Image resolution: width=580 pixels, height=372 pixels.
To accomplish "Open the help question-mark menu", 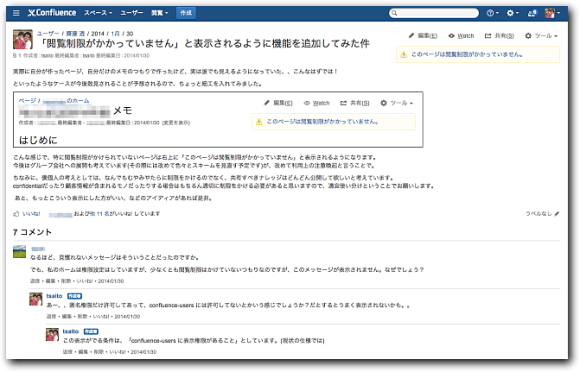I will pos(492,13).
